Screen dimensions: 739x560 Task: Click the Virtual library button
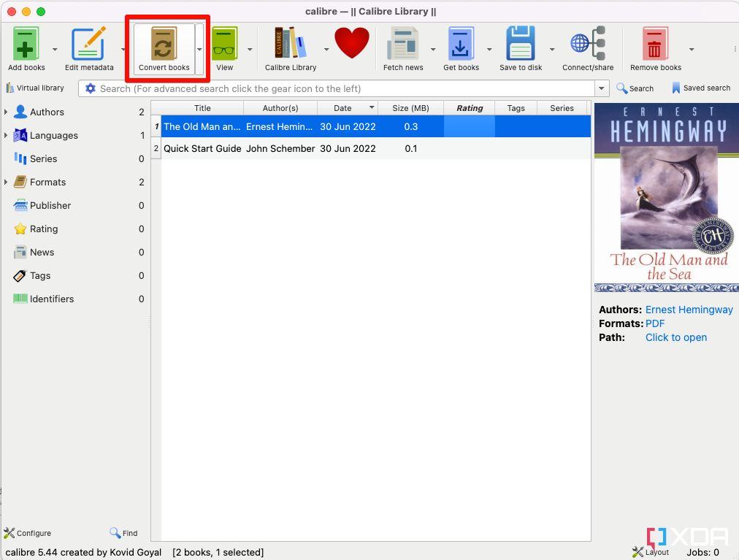coord(34,88)
